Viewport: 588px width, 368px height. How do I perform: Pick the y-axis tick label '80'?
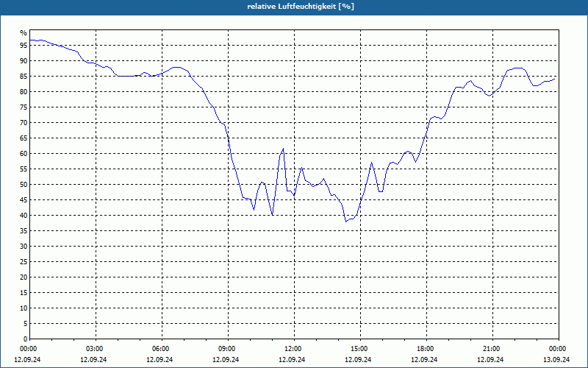point(24,91)
